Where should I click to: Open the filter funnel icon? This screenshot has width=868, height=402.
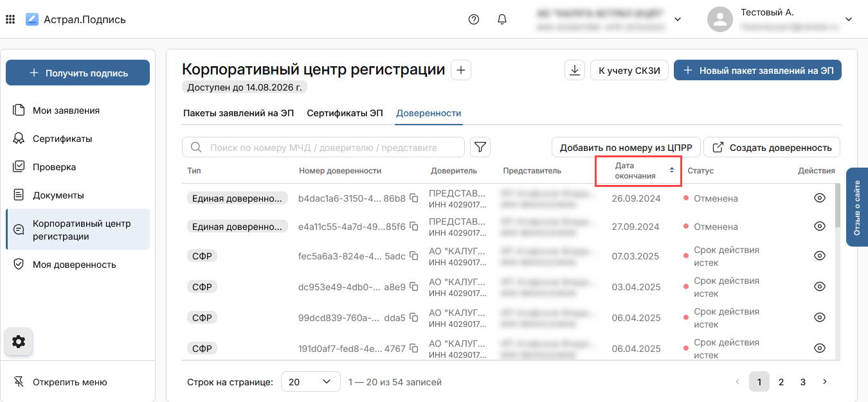480,147
